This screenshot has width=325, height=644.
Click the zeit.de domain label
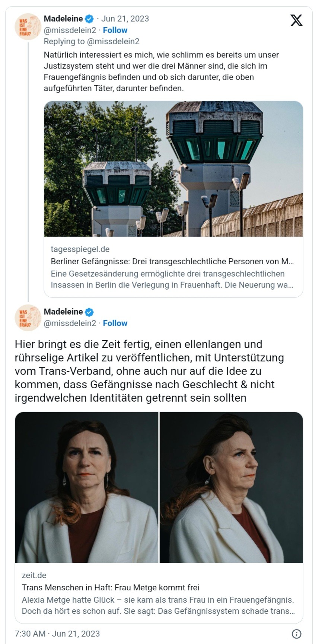(34, 575)
